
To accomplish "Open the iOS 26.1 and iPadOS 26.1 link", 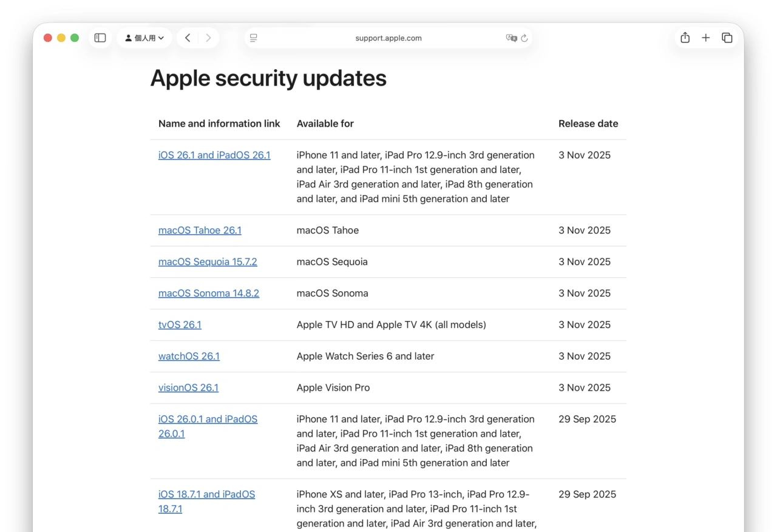I will coord(214,155).
